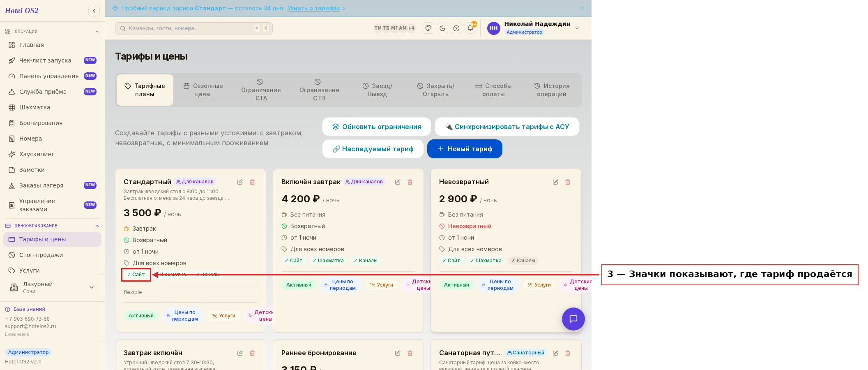Open Управление заказами in the sidebar

pos(52,205)
